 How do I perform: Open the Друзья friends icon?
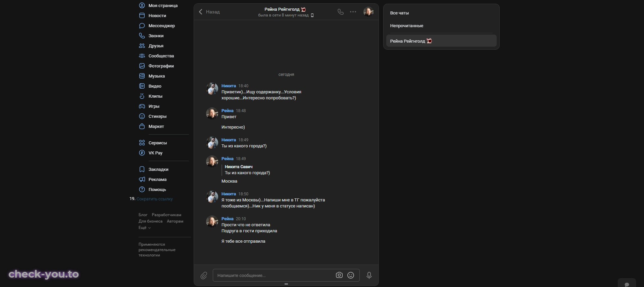pos(142,46)
